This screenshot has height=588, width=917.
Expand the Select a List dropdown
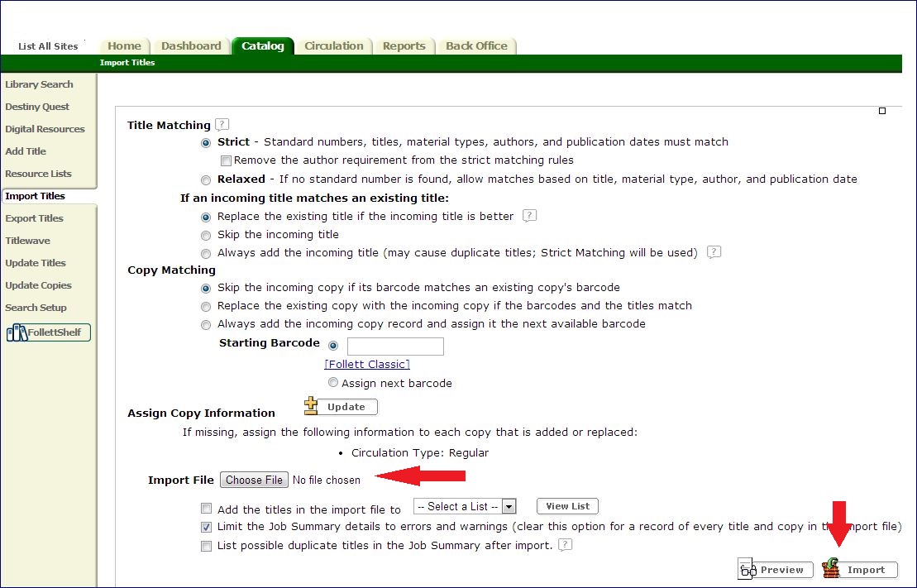click(x=465, y=506)
